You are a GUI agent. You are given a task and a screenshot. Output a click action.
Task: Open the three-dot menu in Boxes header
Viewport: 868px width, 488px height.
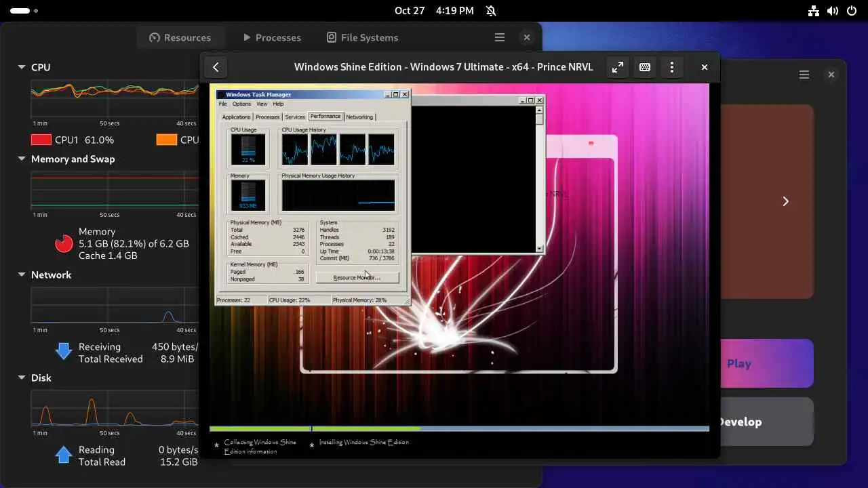tap(672, 67)
